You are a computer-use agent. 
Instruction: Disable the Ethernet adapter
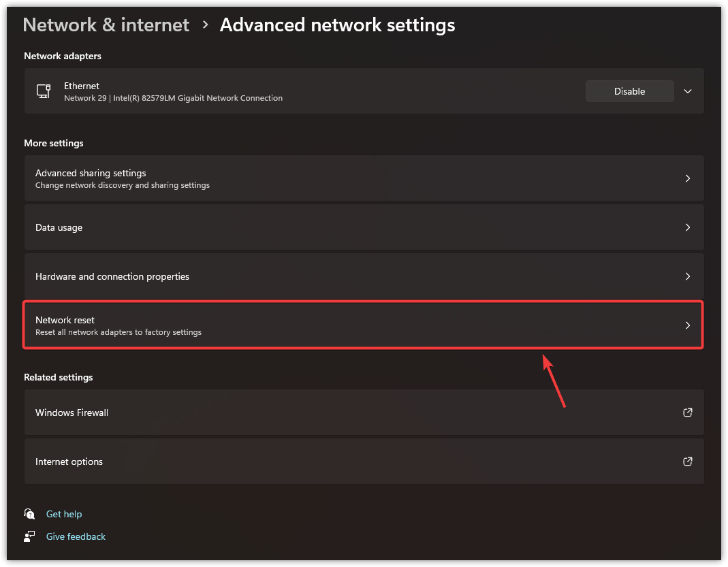(x=629, y=91)
